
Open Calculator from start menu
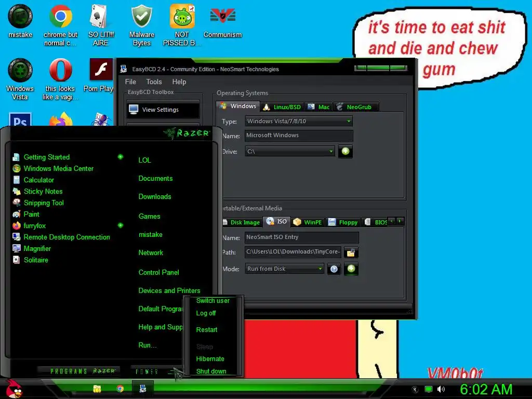coord(33,180)
